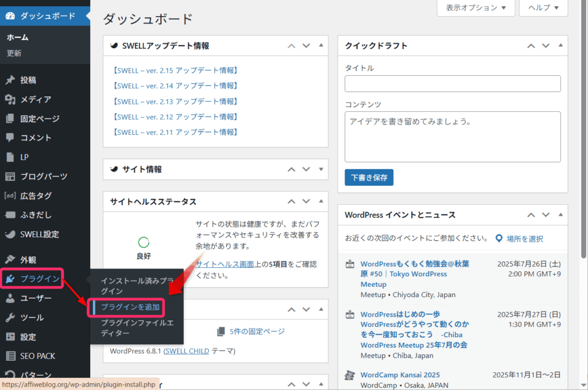The image size is (588, 390).
Task: Collapse the SWELLアップデート情報 panel with its triangle
Action: [x=321, y=45]
